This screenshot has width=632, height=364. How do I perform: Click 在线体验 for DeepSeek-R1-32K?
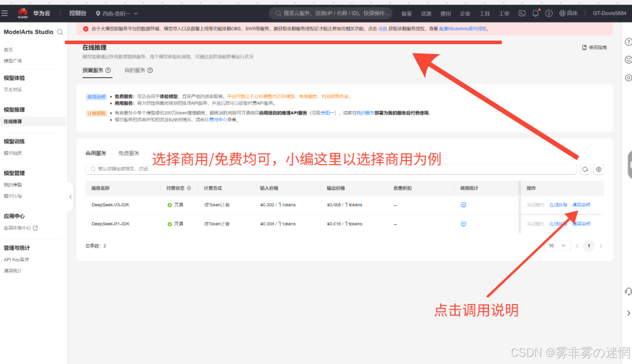(x=558, y=224)
